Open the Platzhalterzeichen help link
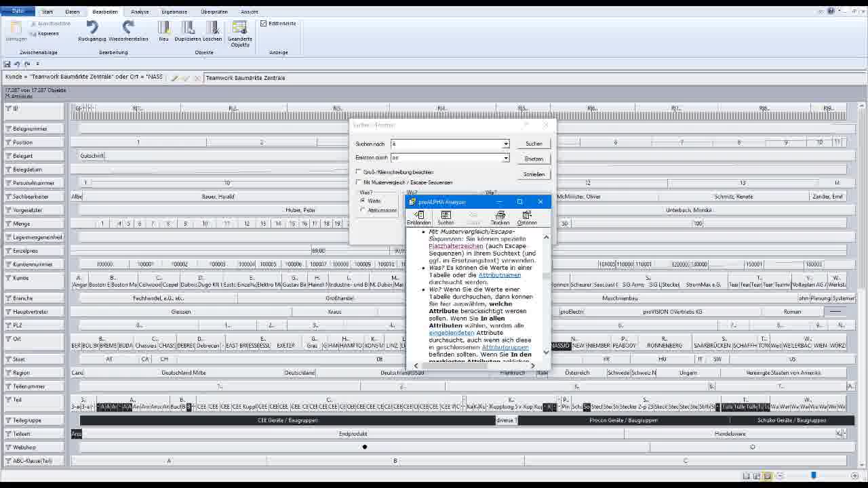This screenshot has height=488, width=868. coord(456,246)
